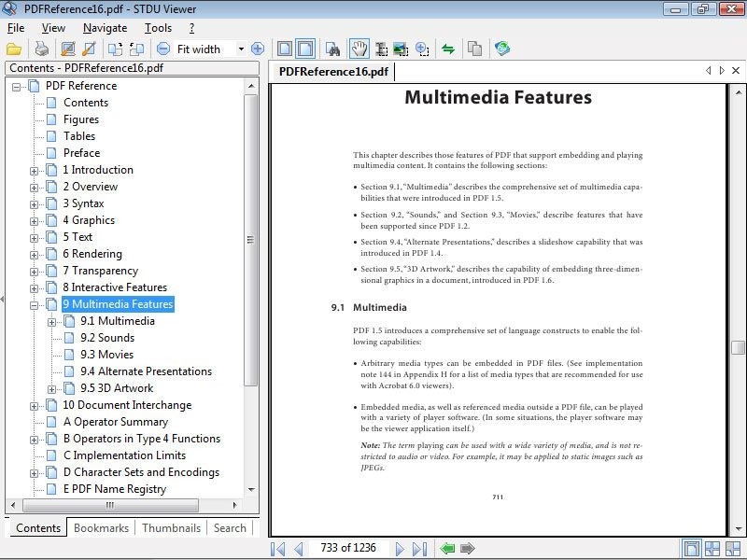This screenshot has width=747, height=560.
Task: Open search with the binoculars icon
Action: pyautogui.click(x=332, y=49)
